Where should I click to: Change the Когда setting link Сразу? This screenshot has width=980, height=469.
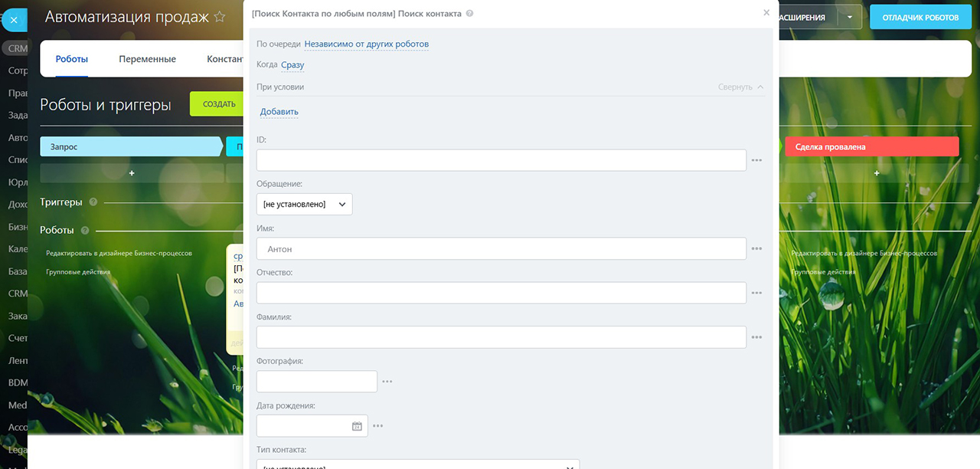coord(292,65)
